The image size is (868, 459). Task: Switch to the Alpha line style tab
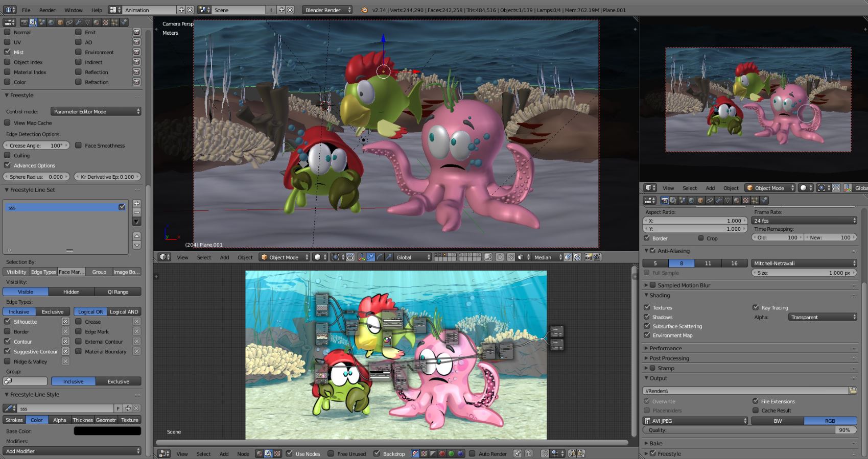59,420
